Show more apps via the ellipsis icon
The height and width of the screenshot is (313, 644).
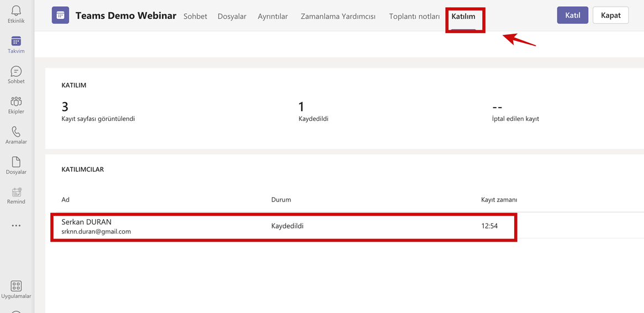(16, 226)
